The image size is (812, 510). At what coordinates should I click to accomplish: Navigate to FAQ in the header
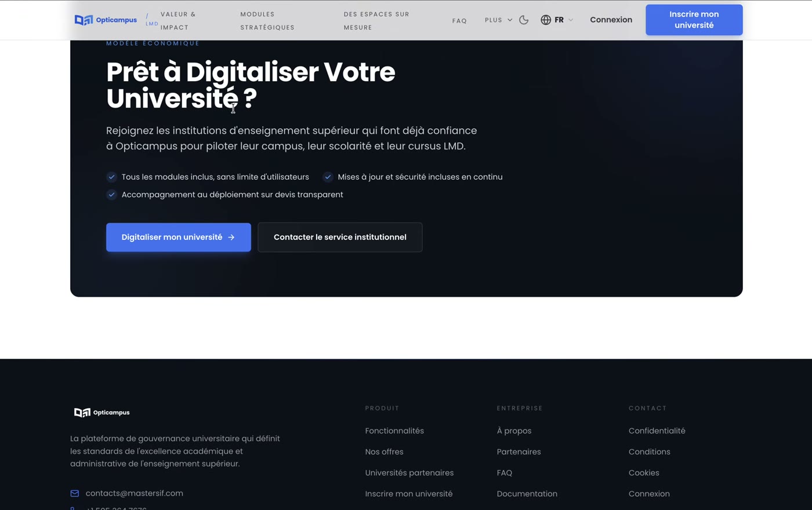459,21
